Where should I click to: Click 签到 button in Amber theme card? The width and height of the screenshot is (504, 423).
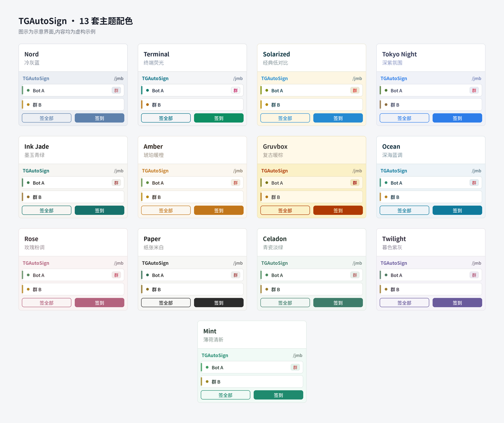(219, 210)
